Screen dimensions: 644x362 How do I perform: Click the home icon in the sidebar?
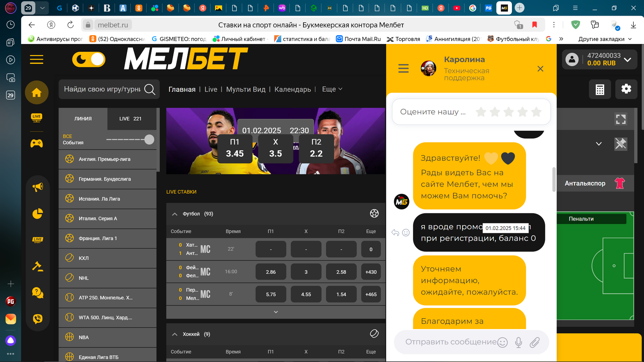pos(36,93)
